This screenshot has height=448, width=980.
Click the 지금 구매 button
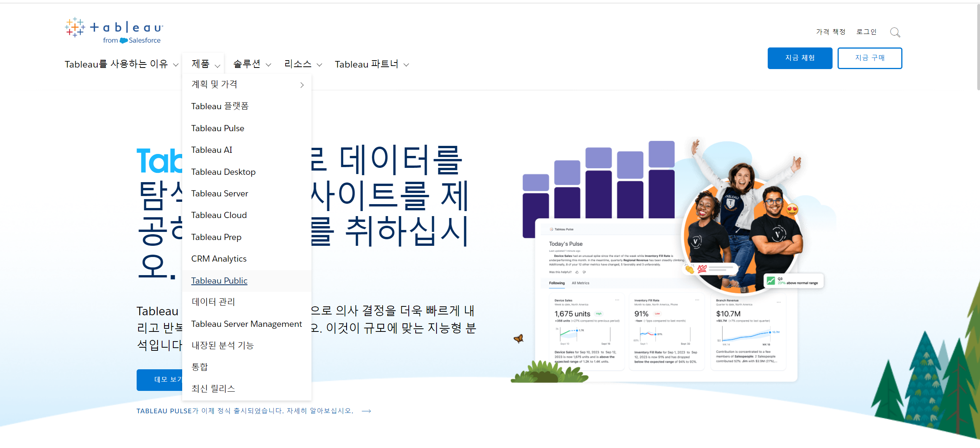click(x=870, y=58)
